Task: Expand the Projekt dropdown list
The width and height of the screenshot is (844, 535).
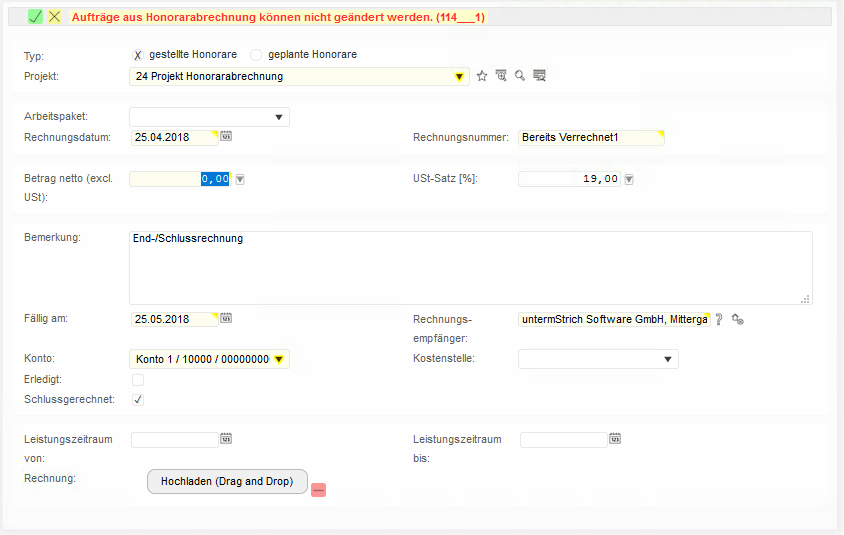Action: point(459,76)
